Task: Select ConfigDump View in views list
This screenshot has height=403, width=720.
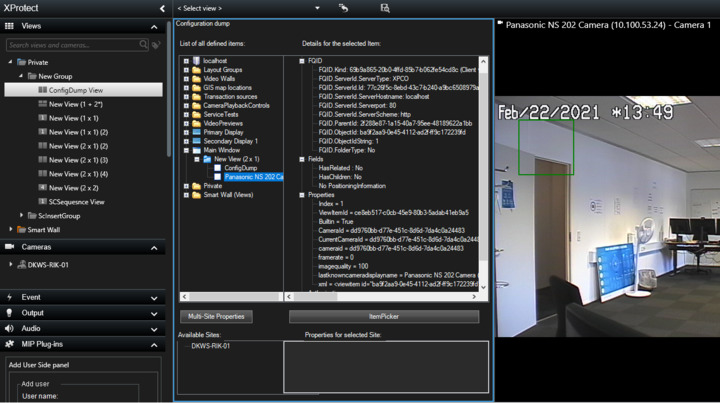Action: pyautogui.click(x=75, y=90)
